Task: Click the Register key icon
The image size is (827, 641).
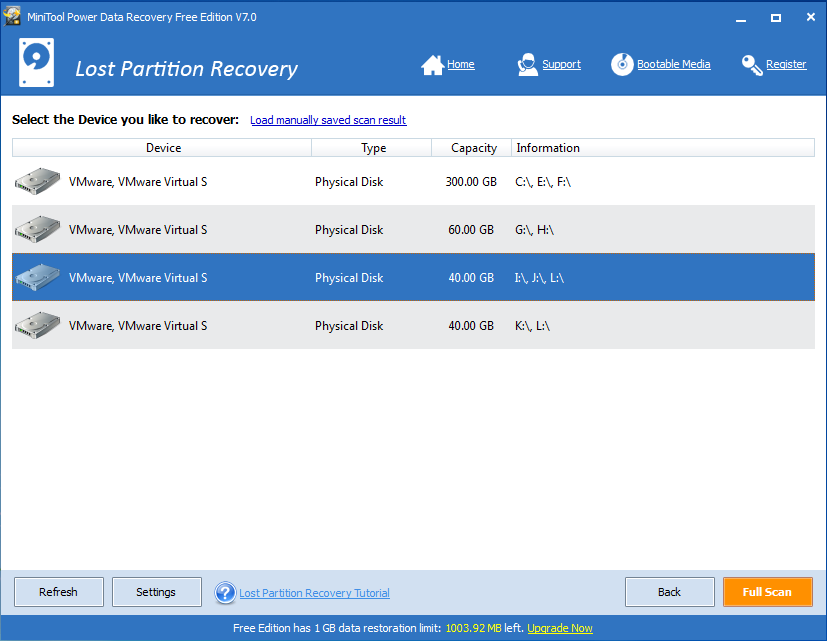Action: (x=752, y=65)
